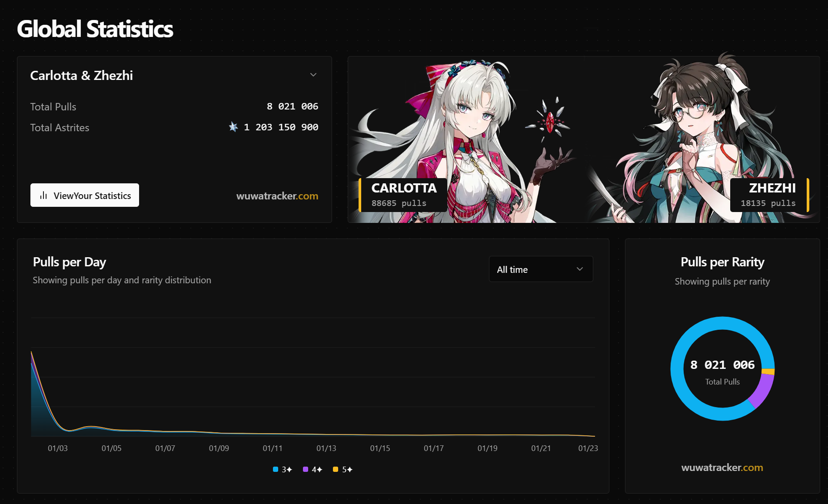The width and height of the screenshot is (828, 504).
Task: Click the 01/23 date on chart axis
Action: click(588, 448)
